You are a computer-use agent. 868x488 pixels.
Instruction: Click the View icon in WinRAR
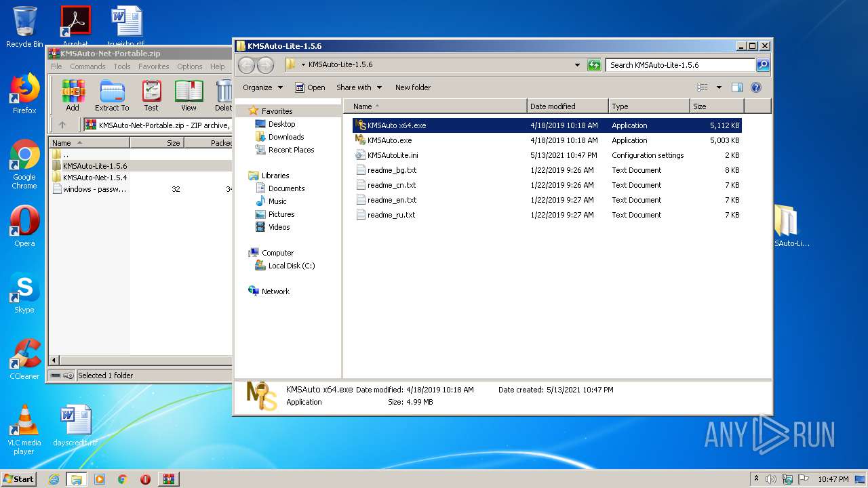tap(189, 96)
